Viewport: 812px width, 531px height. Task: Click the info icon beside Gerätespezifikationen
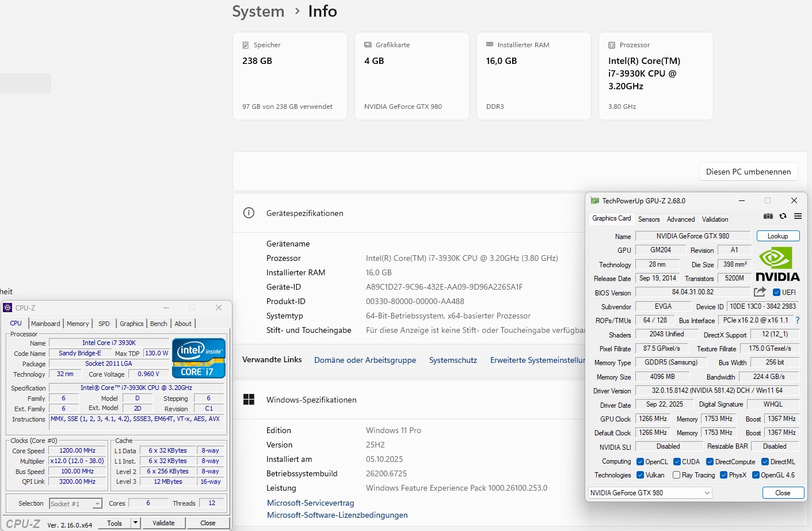[x=249, y=213]
